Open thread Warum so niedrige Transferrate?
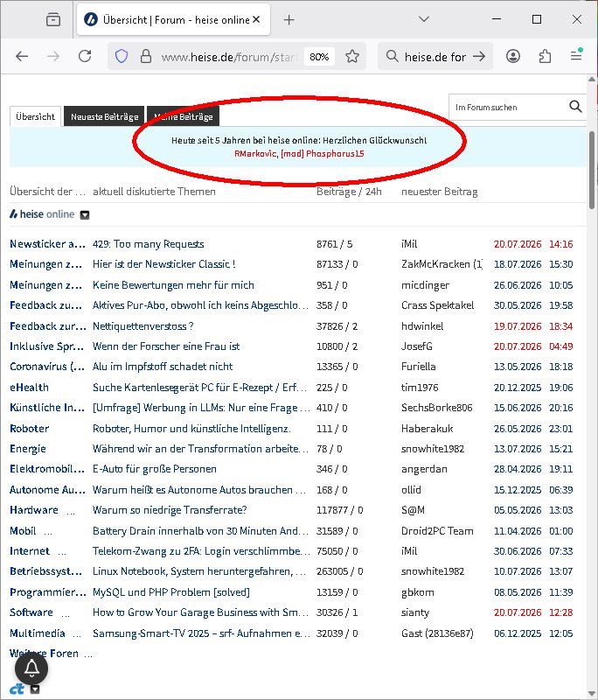 tap(170, 510)
